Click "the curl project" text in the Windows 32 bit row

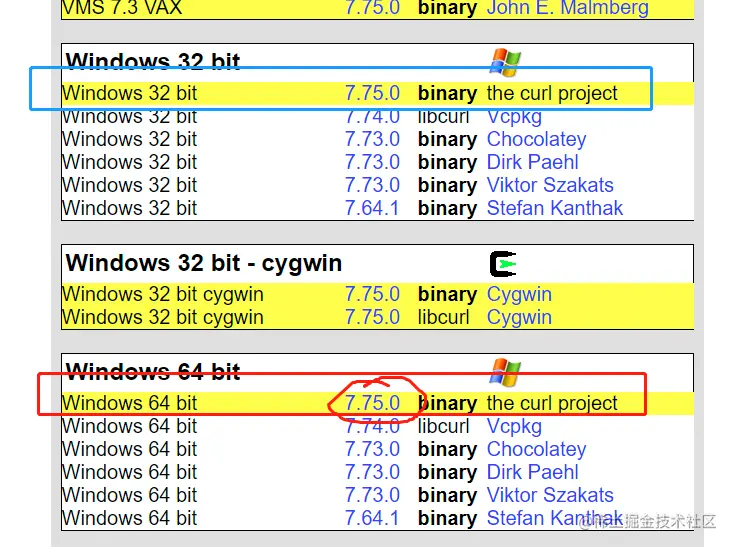click(552, 93)
